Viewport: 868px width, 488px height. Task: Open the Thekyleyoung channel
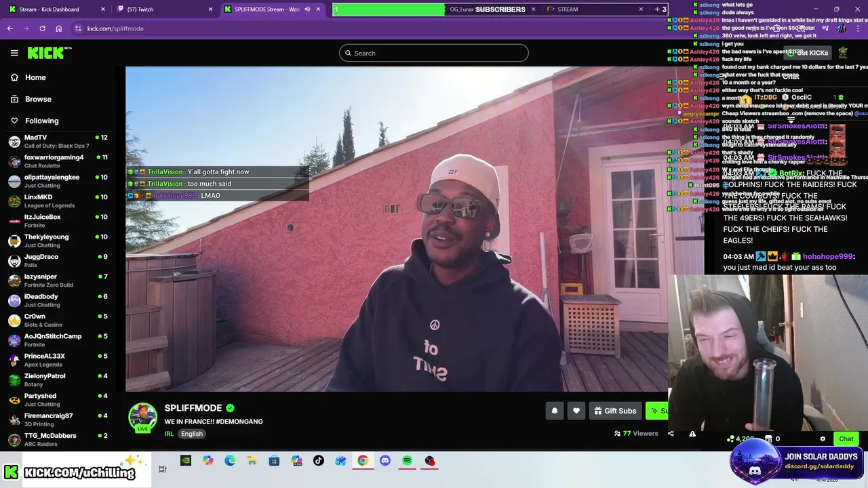coord(58,241)
